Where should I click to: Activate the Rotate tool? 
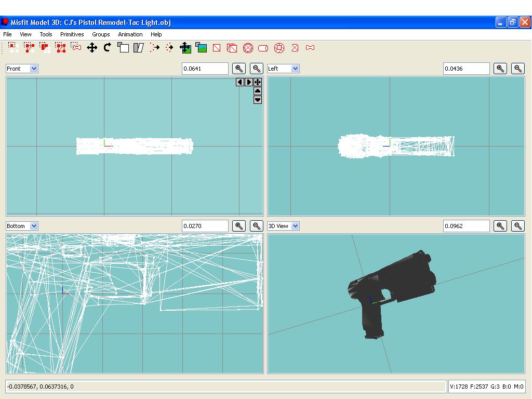coord(108,48)
